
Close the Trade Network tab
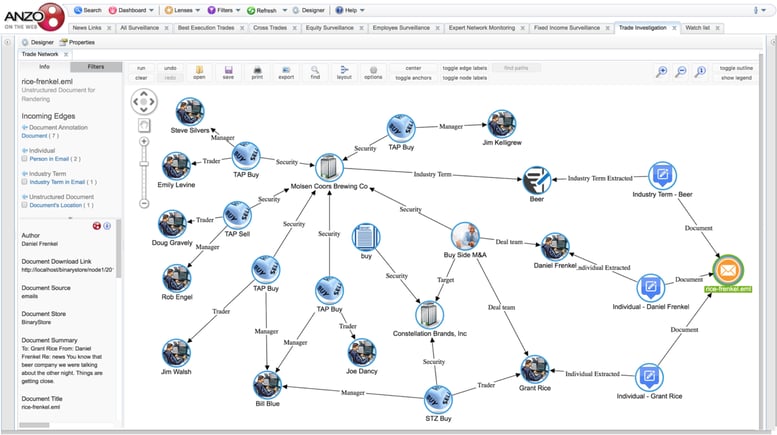65,54
